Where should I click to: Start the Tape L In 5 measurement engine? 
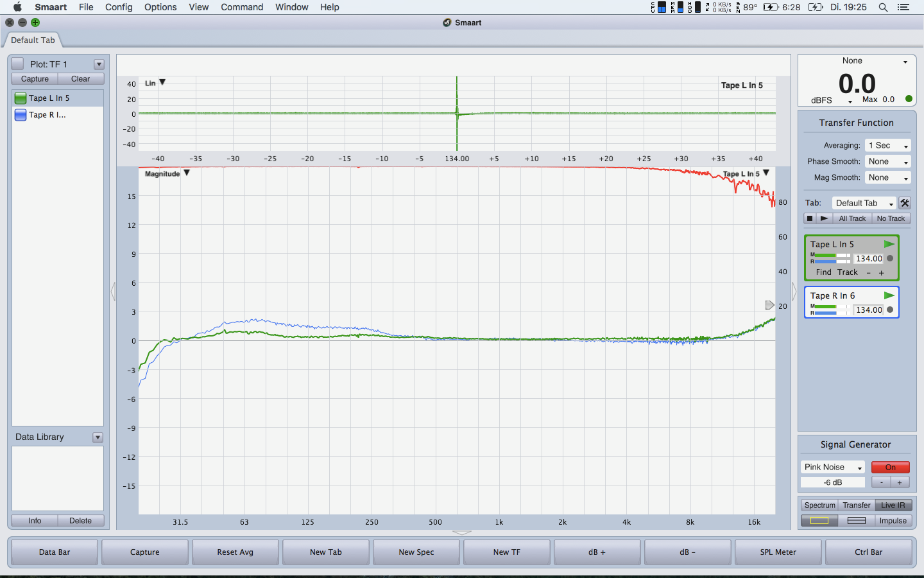[x=889, y=244]
